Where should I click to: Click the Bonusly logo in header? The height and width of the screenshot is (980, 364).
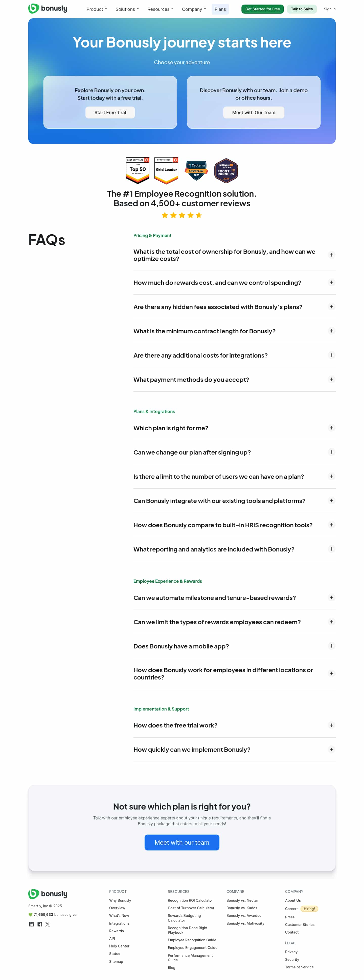point(48,8)
